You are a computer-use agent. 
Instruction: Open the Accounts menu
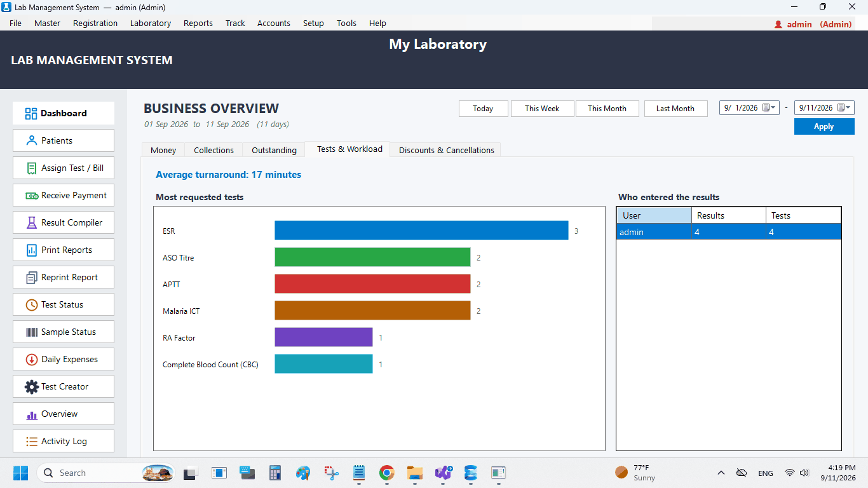pyautogui.click(x=274, y=23)
